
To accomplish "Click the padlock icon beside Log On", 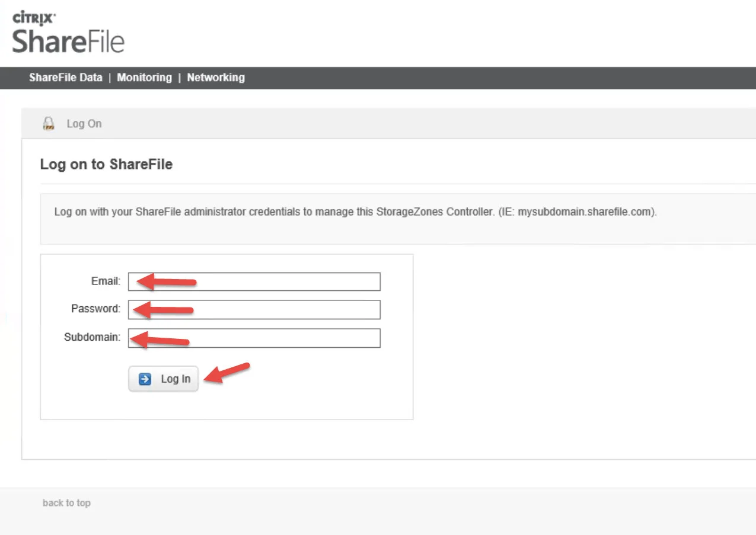I will 49,123.
